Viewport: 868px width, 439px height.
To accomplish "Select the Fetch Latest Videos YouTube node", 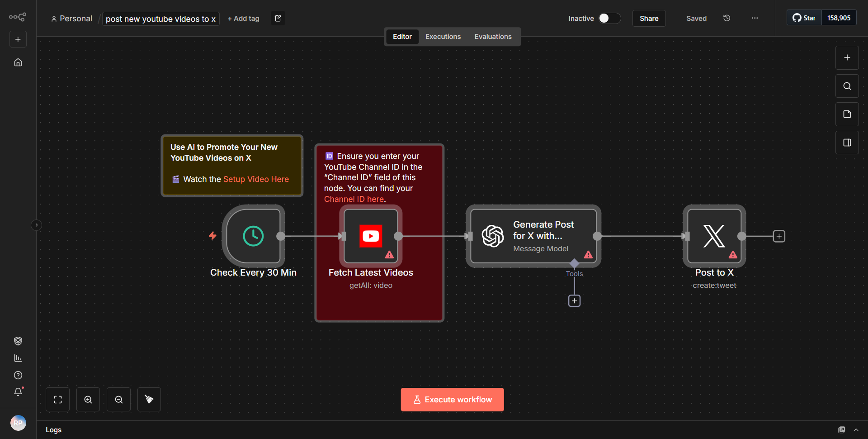I will (371, 236).
